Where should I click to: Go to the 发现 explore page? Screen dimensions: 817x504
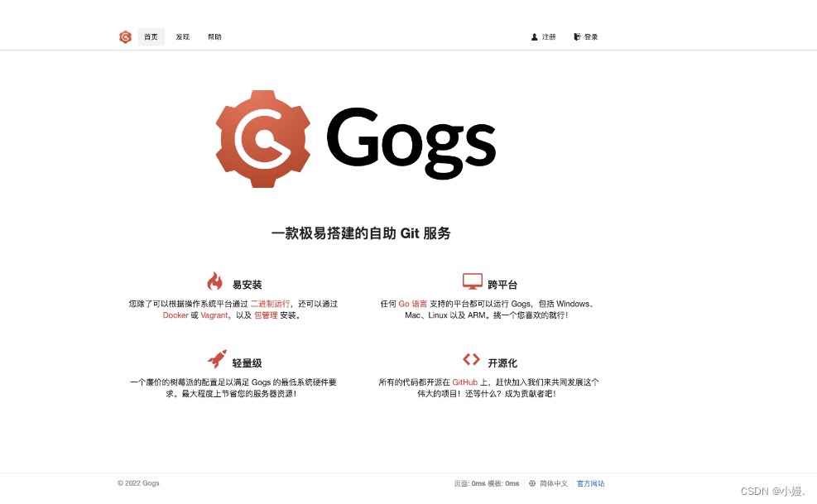[x=182, y=37]
